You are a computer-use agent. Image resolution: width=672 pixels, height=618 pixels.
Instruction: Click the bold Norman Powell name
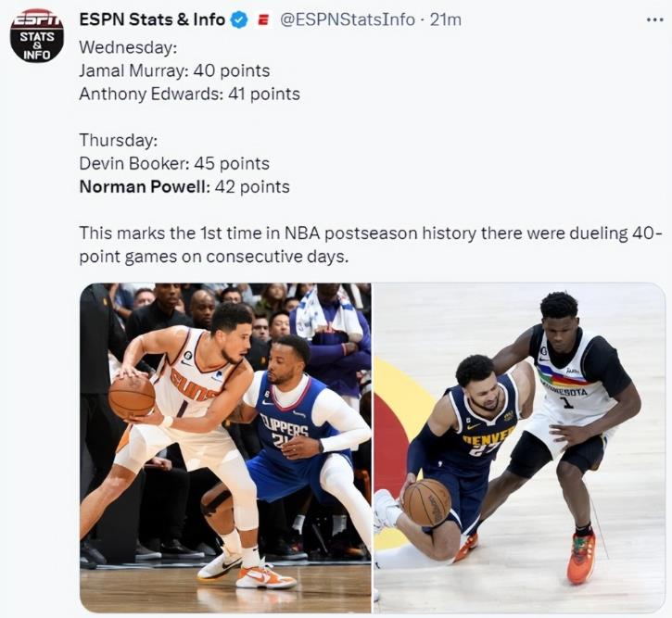143,187
